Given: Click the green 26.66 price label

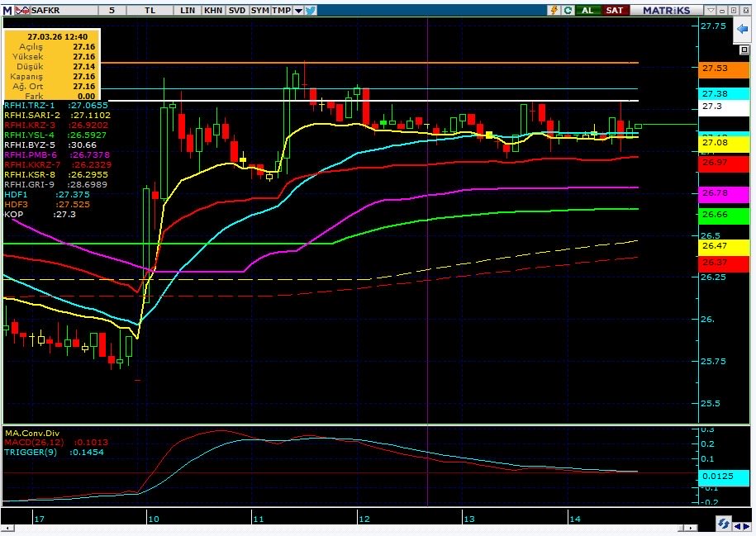Looking at the screenshot, I should 723,215.
